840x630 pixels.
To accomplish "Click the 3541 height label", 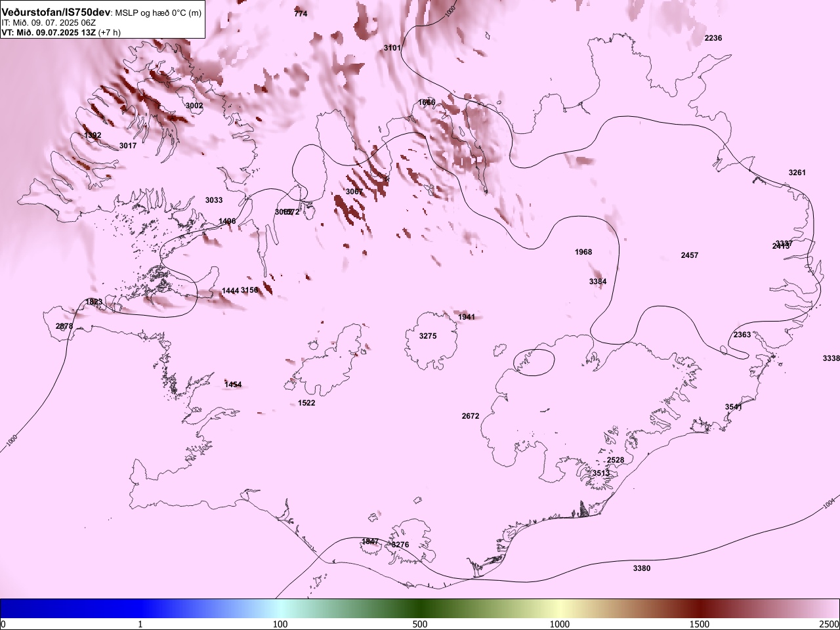I will (x=734, y=407).
